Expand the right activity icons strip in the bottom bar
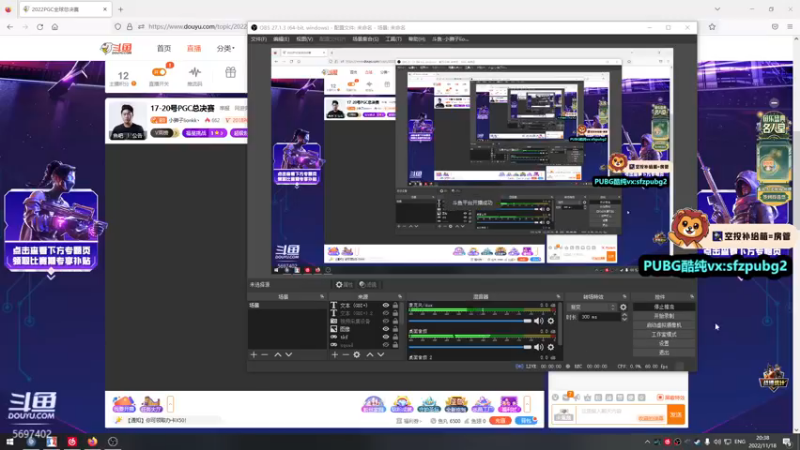The width and height of the screenshot is (800, 450). point(527,404)
